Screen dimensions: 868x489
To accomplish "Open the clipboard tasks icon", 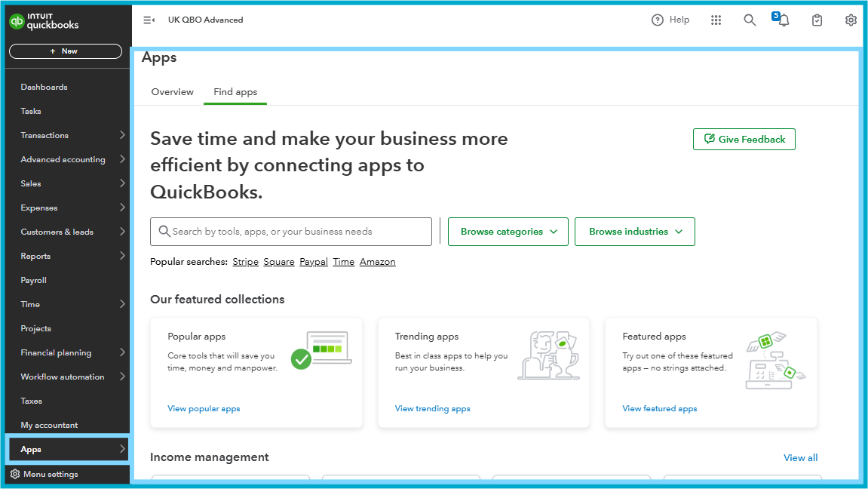I will 817,20.
